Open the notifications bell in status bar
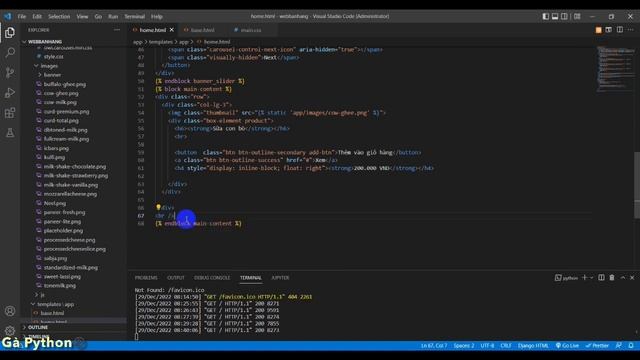Screen dimensions: 640x360 click(631, 346)
